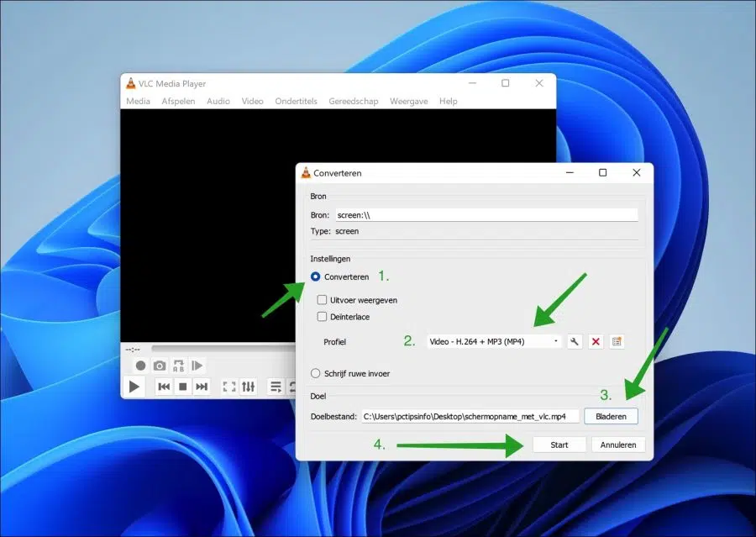
Task: Select the Converteren radio button
Action: (x=315, y=276)
